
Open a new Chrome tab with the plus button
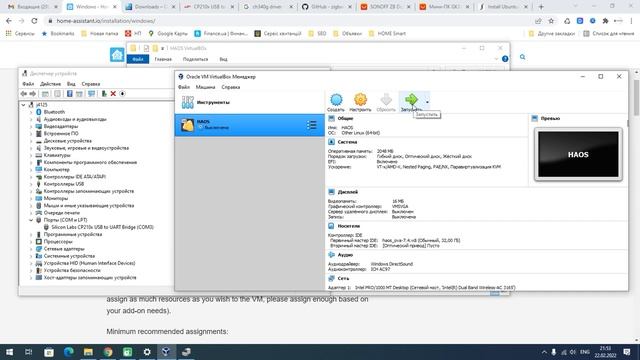click(x=541, y=7)
